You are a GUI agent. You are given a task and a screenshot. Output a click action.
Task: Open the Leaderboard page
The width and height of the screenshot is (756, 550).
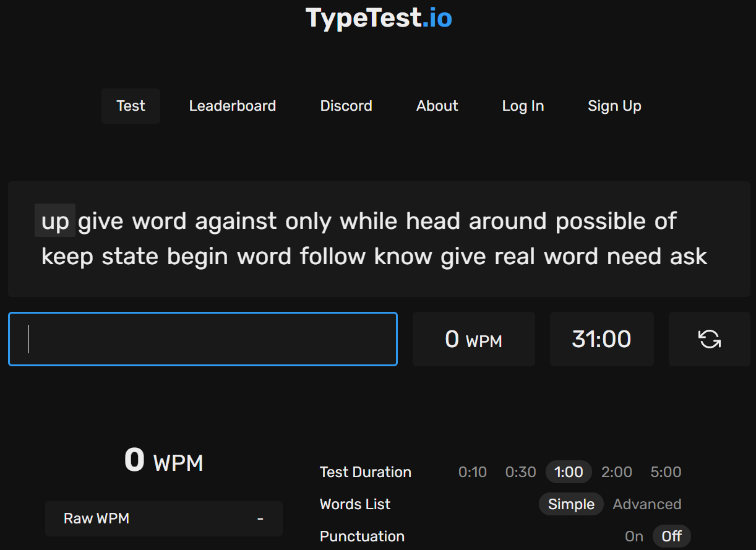[x=232, y=106]
